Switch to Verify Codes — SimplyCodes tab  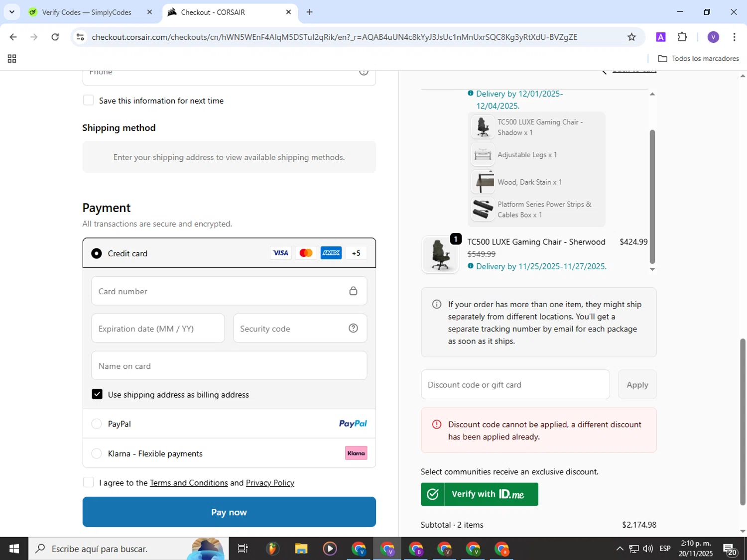click(x=87, y=12)
